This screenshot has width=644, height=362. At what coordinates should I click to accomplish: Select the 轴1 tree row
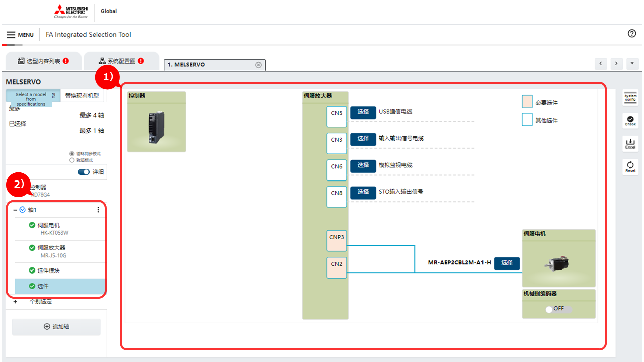coord(55,210)
